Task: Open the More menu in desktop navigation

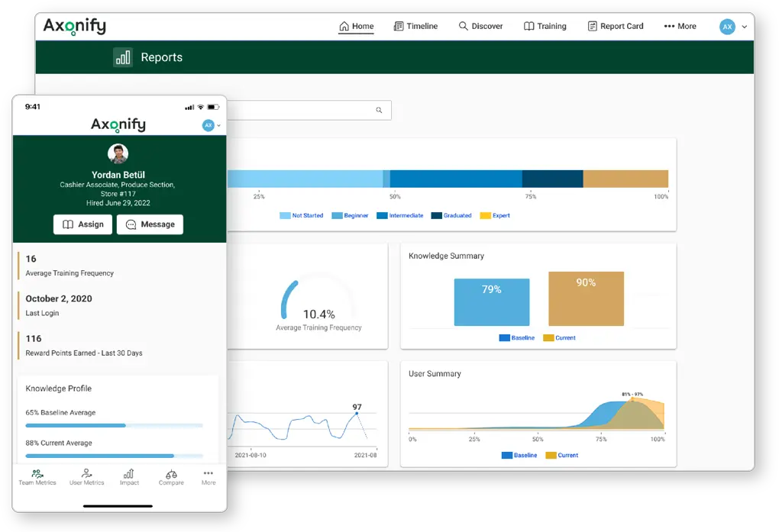Action: point(680,26)
